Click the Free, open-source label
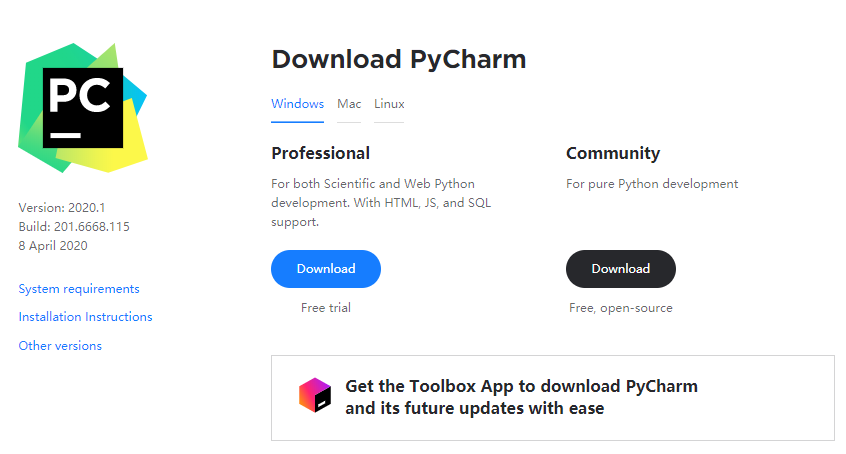846x454 pixels. [620, 308]
